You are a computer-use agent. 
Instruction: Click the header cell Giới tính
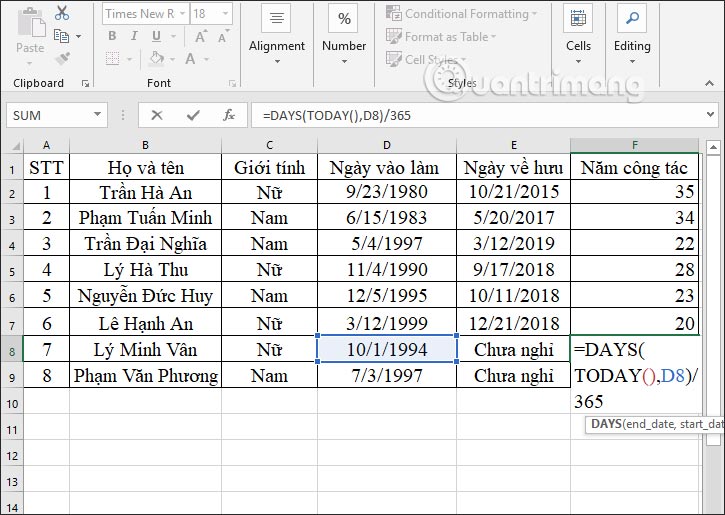pos(270,167)
